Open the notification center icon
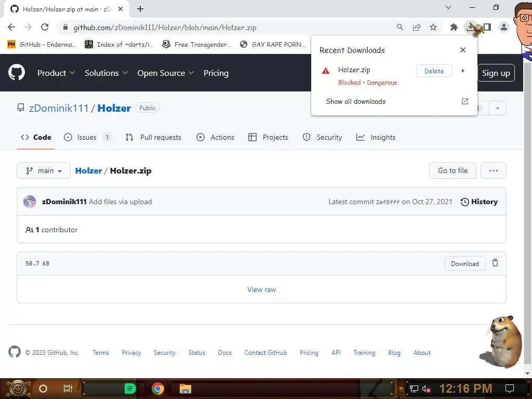 (510, 389)
